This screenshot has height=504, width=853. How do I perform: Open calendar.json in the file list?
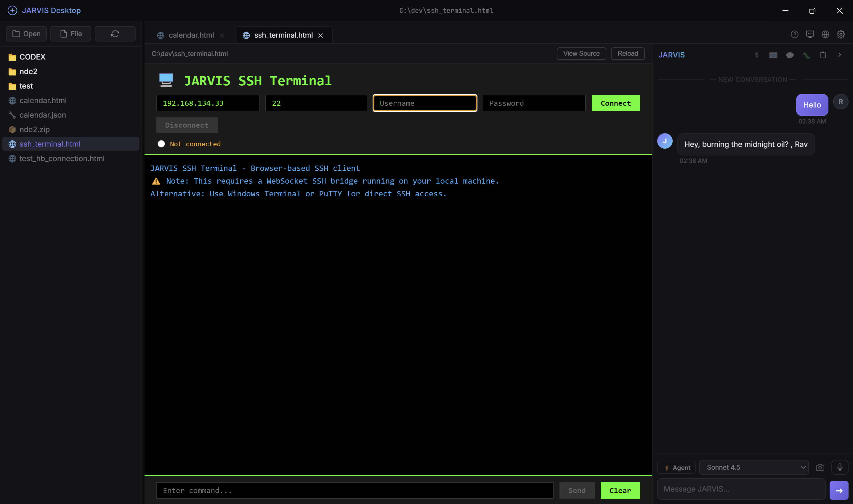71,115
